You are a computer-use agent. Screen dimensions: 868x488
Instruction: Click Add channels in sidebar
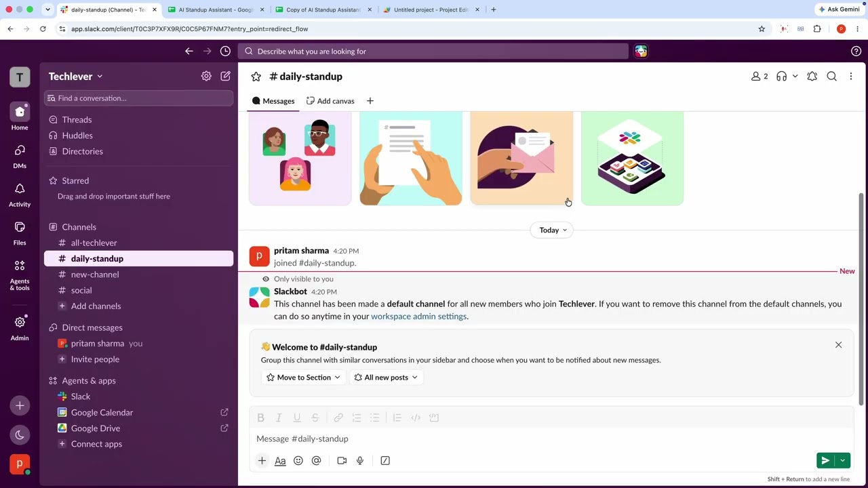pyautogui.click(x=138, y=306)
